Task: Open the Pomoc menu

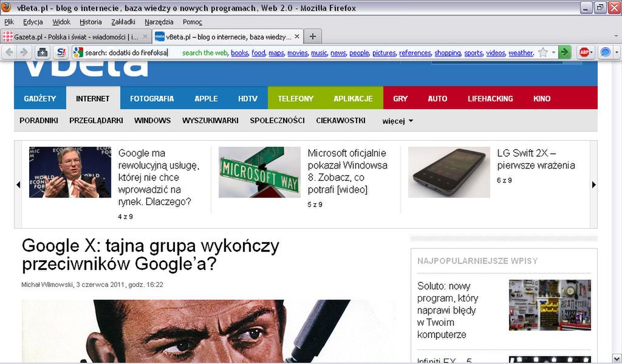Action: pos(193,22)
